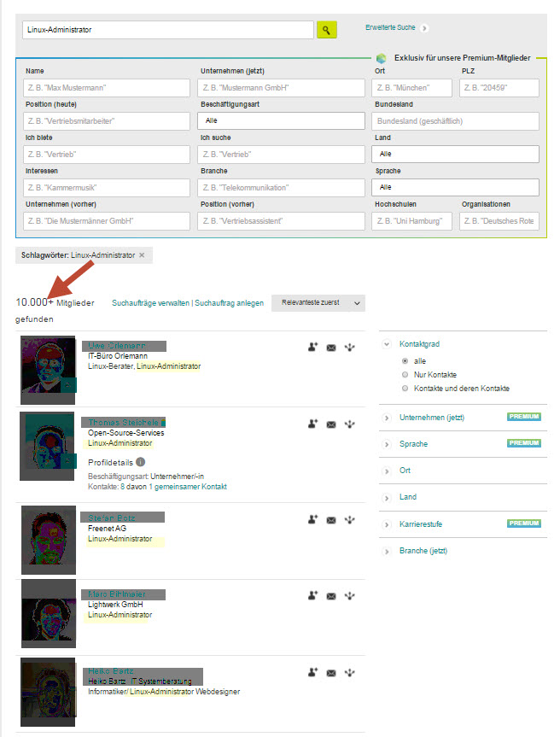Click the 'Suchauftrag anlegen' link
This screenshot has width=560, height=737.
(230, 303)
